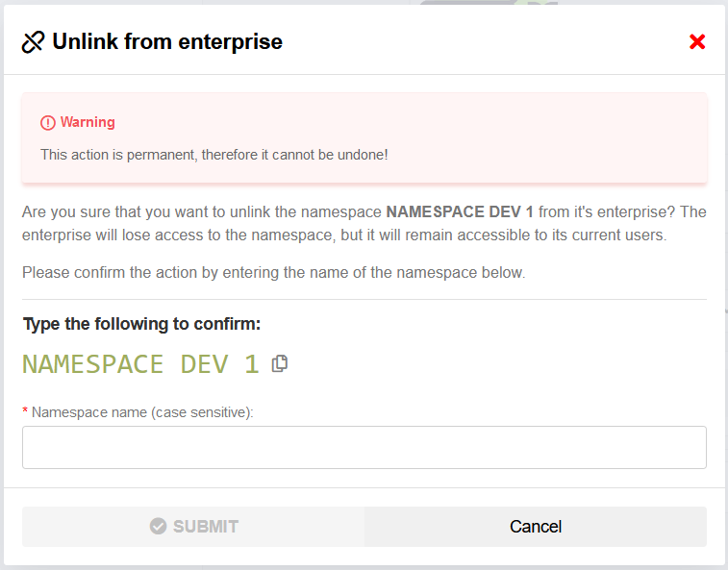
Task: Click the "Type the following to confirm:" heading
Action: (x=141, y=323)
